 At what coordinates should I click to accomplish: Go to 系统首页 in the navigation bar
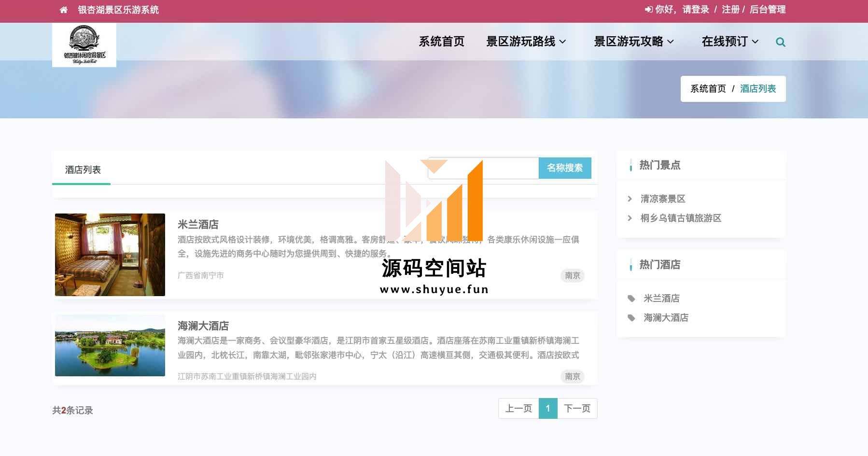(x=441, y=42)
